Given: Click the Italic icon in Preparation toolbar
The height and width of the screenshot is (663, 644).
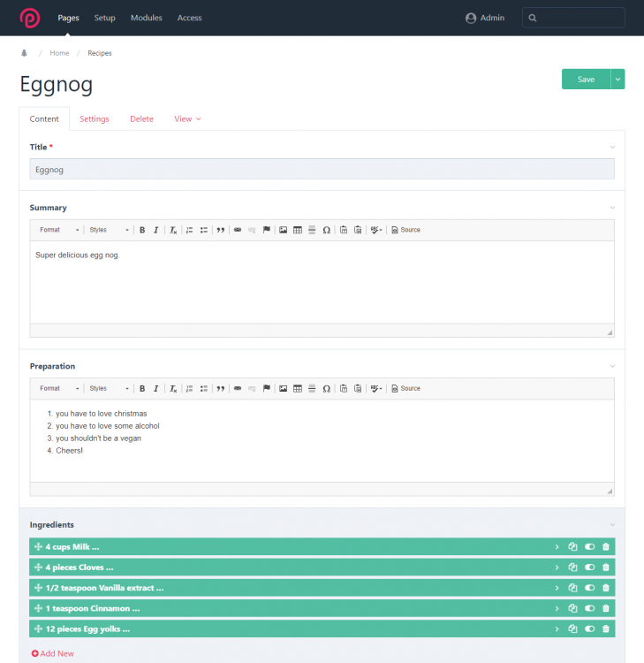Looking at the screenshot, I should (x=156, y=389).
